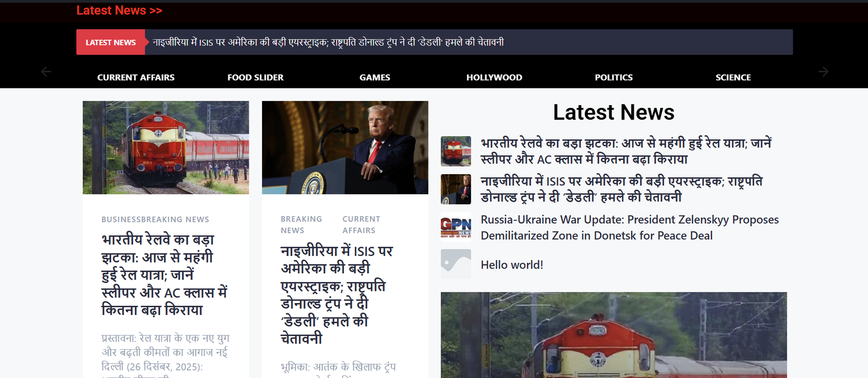Open the Current Affairs category
The height and width of the screenshot is (378, 868).
136,78
